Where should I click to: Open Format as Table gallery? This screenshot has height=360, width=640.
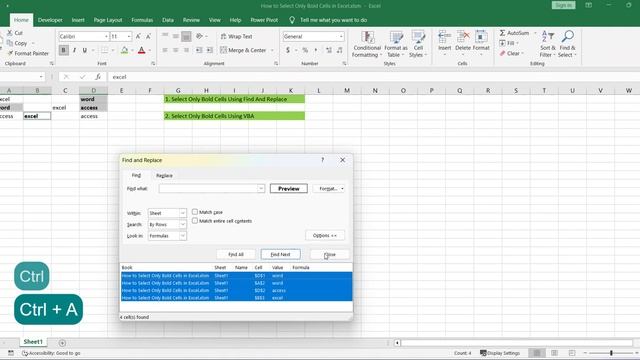[x=396, y=44]
